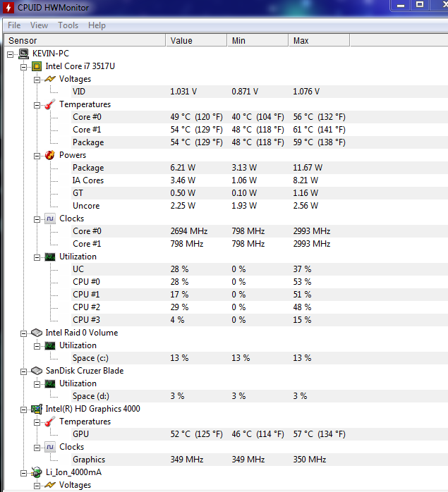
Task: Click the Raid Volume Utilization graph icon
Action: coord(50,345)
